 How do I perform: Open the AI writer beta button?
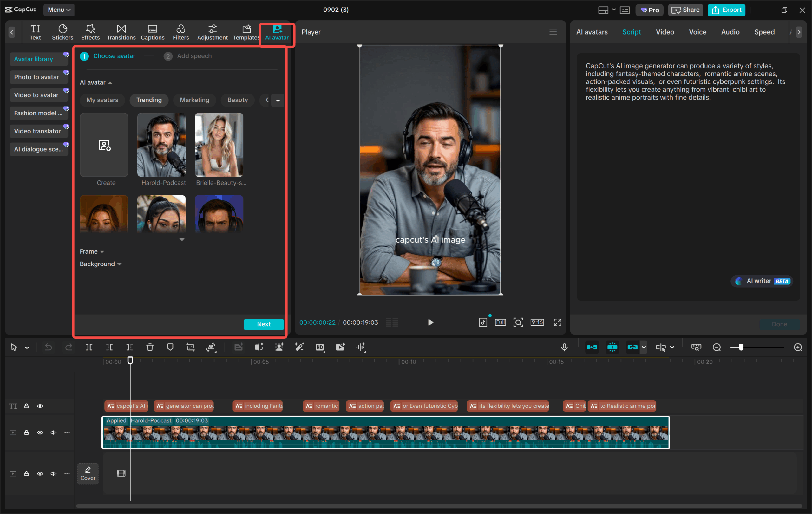point(762,281)
